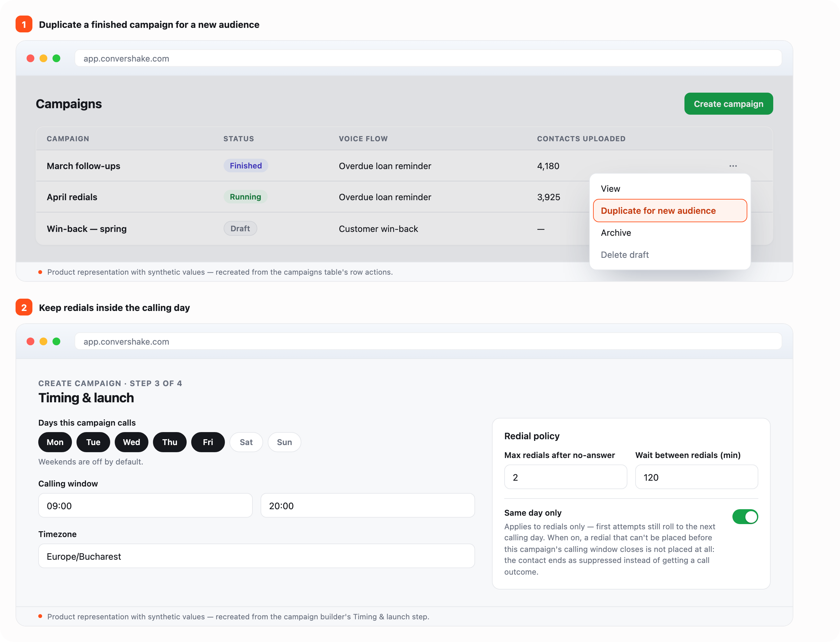Click the Finished status badge
The image size is (840, 642).
point(245,166)
